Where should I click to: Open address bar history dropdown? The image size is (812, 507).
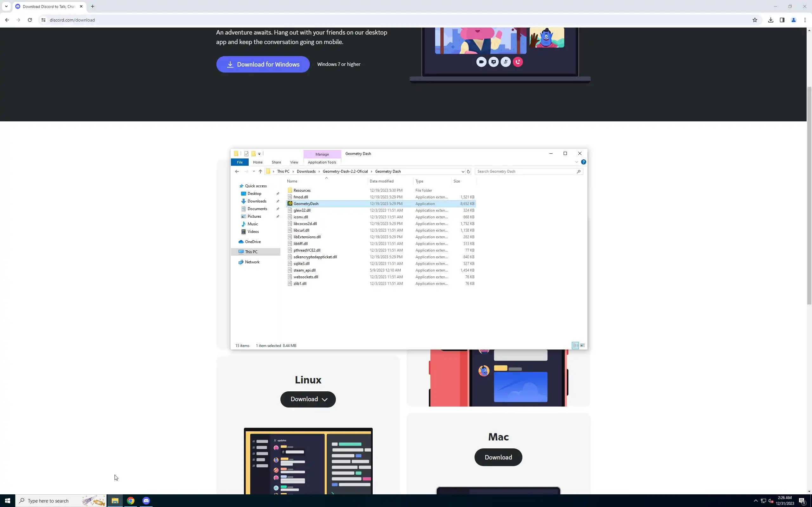tap(463, 171)
